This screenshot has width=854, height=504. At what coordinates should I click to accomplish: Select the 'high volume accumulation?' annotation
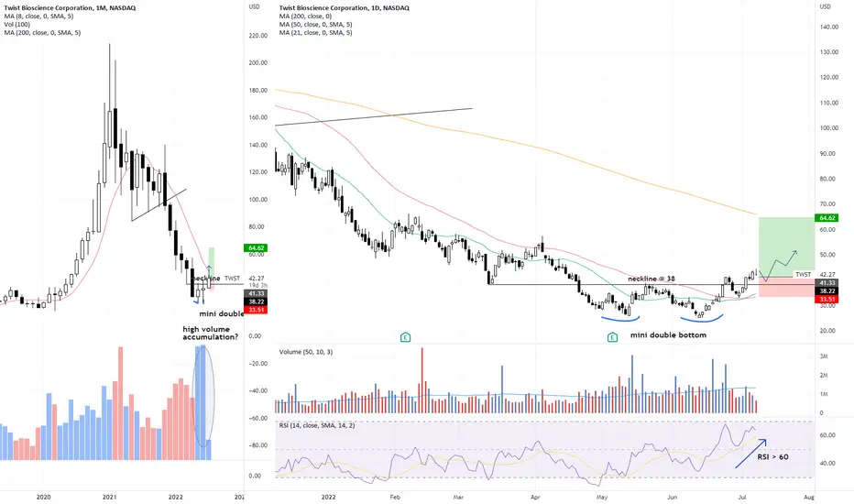coord(210,333)
